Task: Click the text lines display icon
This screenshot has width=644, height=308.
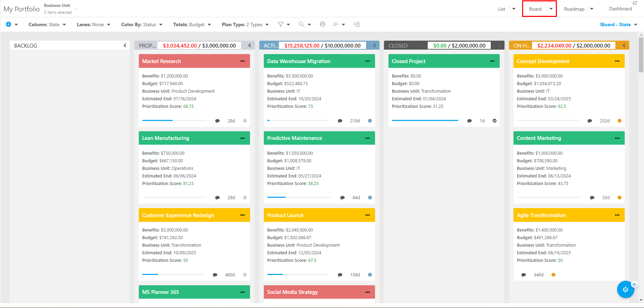Action: [335, 24]
